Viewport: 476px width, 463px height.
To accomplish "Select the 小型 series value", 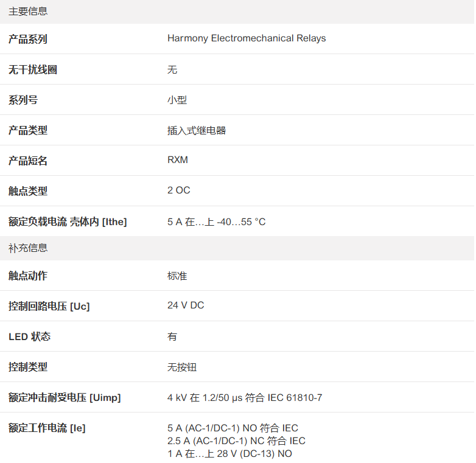I will 177,100.
